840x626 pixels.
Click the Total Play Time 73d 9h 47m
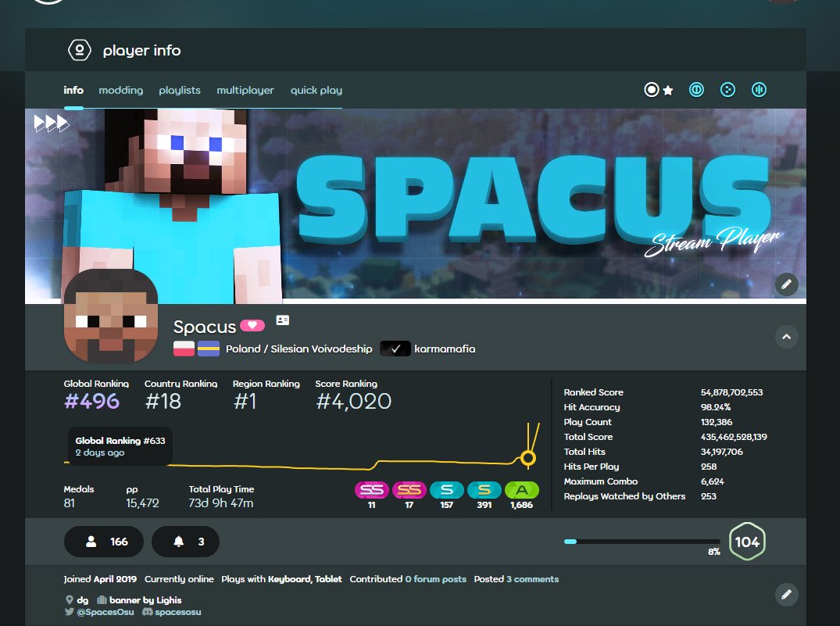(220, 503)
